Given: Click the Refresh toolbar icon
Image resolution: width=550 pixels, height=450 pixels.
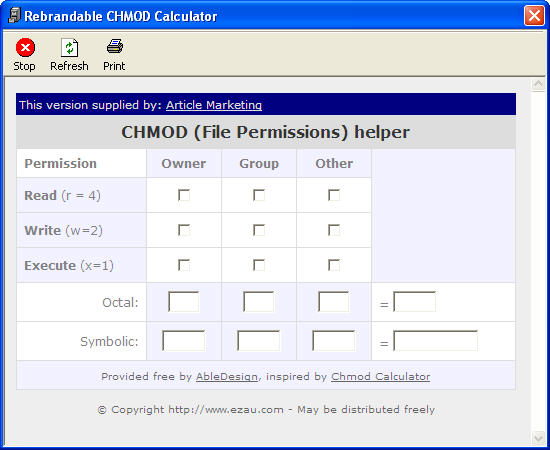Looking at the screenshot, I should (69, 47).
